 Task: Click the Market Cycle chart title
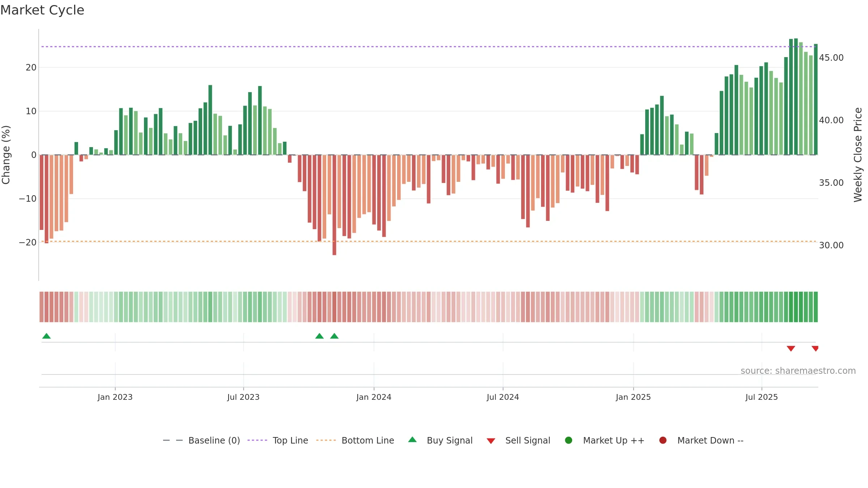42,10
